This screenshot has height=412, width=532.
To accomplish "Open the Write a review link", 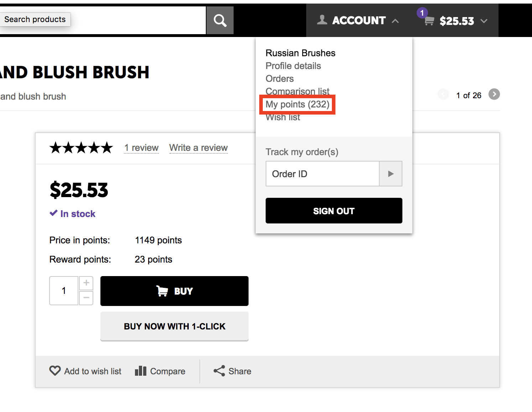I will pos(198,148).
